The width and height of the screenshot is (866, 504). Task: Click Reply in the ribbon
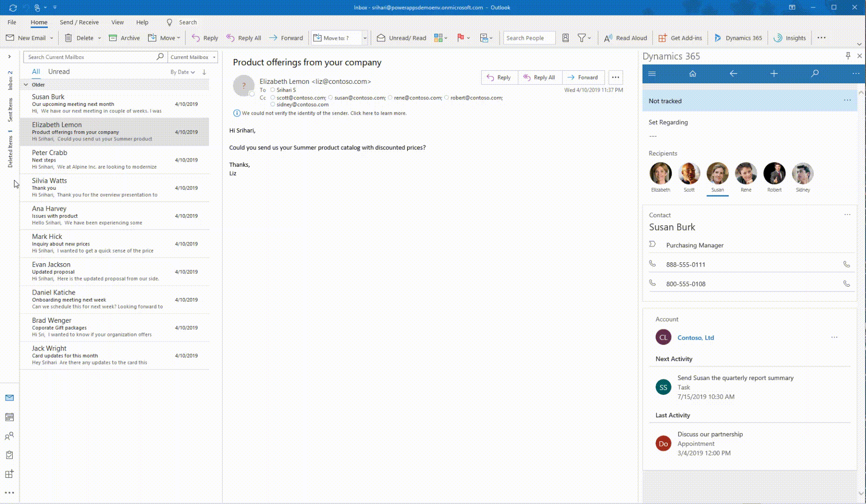coord(205,38)
